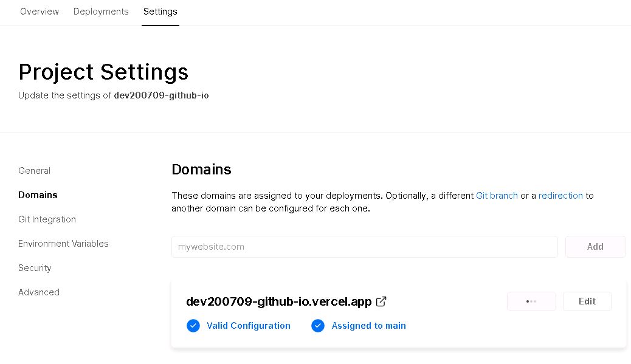The height and width of the screenshot is (364, 631).
Task: Open the Overview tab
Action: point(40,12)
